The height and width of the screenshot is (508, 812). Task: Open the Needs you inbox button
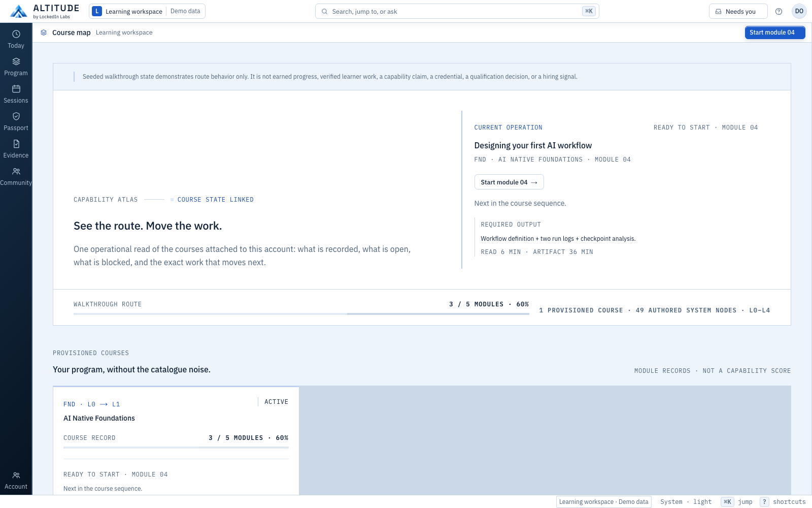[x=738, y=11]
